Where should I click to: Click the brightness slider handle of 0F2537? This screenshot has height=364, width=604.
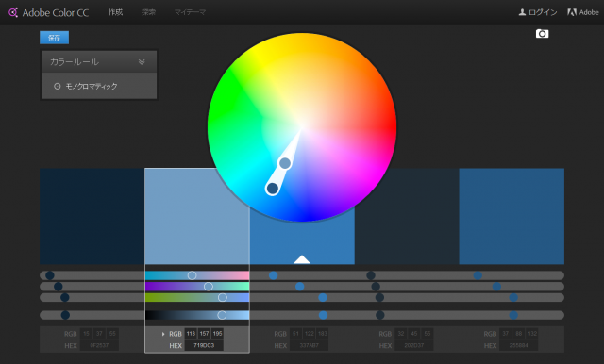coord(65,315)
